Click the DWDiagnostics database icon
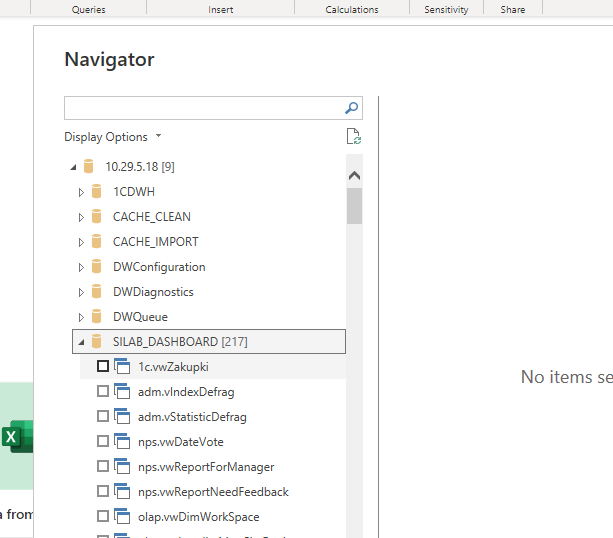 point(97,292)
